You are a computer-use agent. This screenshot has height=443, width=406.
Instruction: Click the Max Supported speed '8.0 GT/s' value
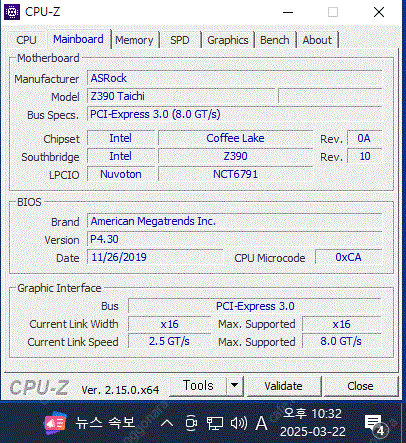tap(342, 342)
